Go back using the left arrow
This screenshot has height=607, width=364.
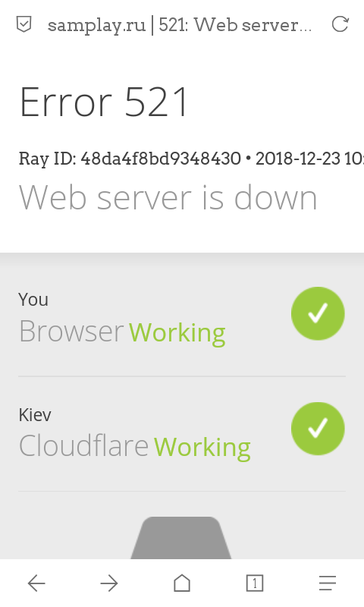[36, 583]
